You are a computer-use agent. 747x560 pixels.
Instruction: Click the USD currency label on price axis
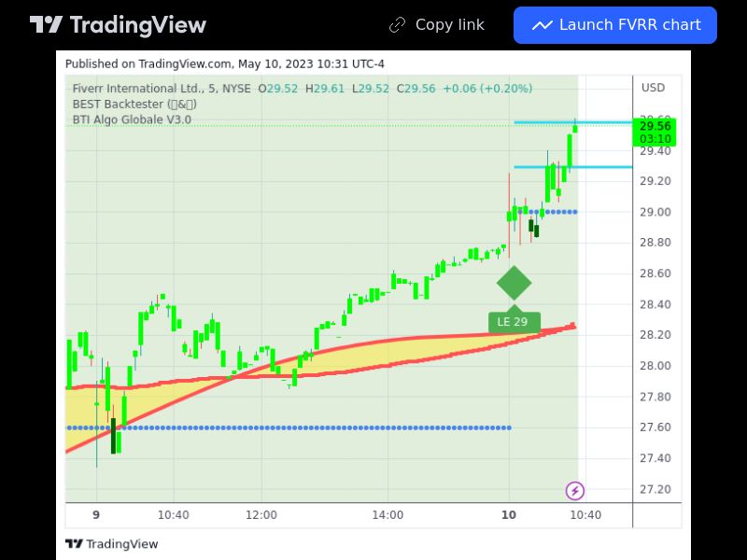point(653,88)
